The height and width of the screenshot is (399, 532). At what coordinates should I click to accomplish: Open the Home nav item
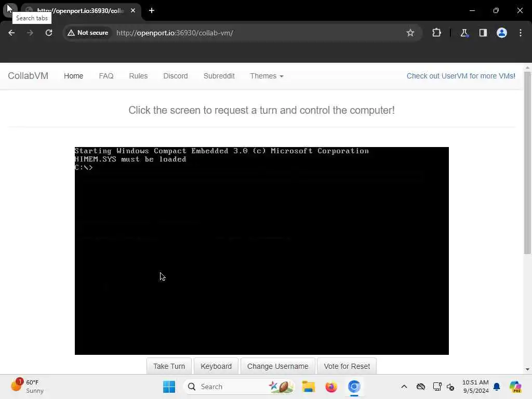(74, 76)
